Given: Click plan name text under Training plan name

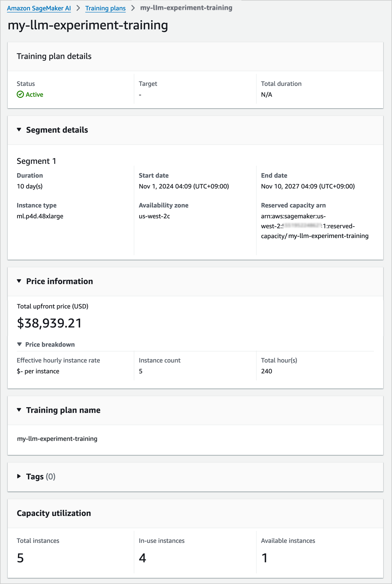Looking at the screenshot, I should coord(57,439).
